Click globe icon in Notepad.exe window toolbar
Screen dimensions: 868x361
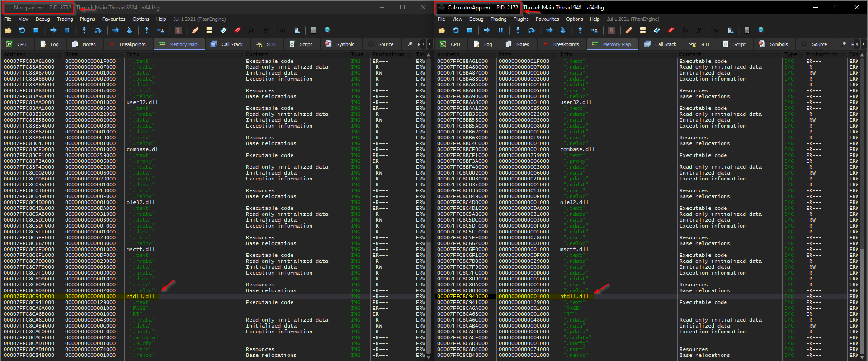pos(327,30)
